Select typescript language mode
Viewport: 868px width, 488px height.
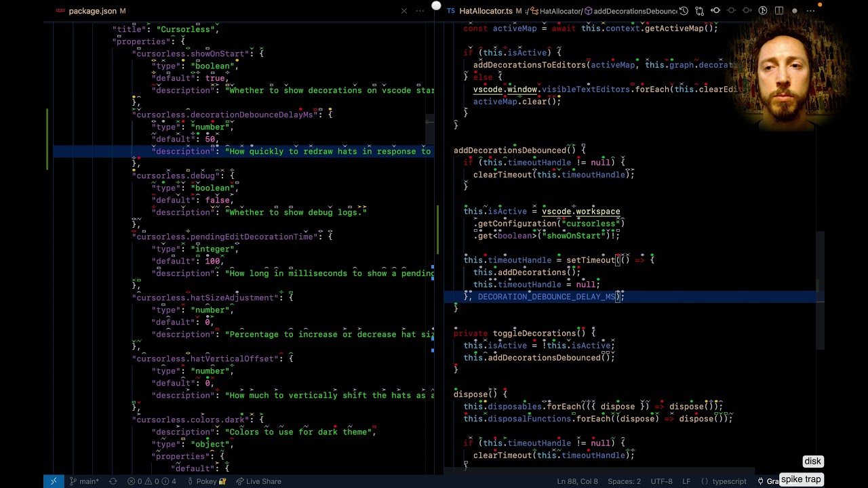pos(729,481)
